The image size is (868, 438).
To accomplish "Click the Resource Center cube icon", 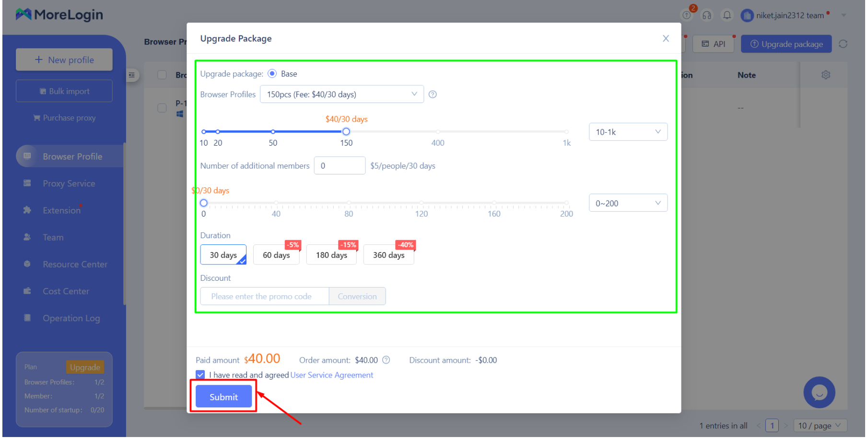I will [27, 264].
